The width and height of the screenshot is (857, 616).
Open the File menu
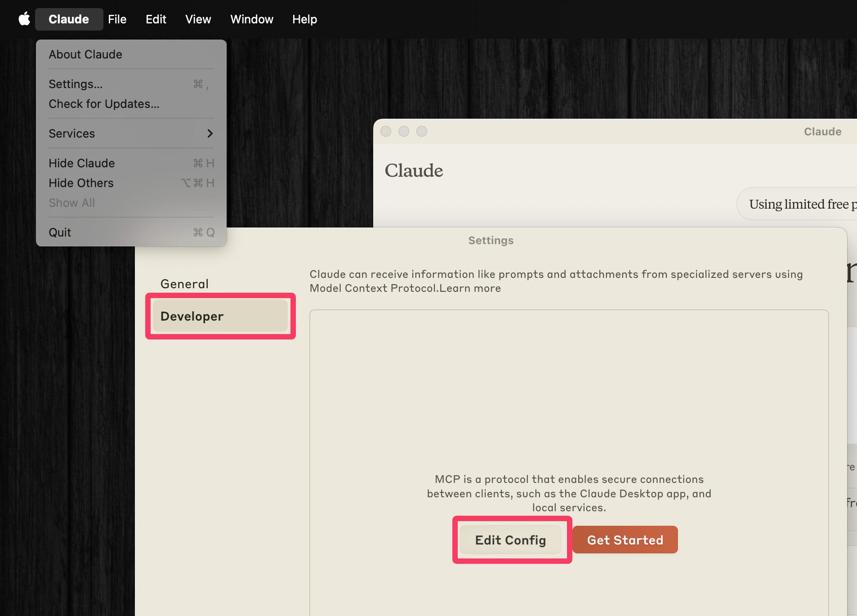[117, 19]
